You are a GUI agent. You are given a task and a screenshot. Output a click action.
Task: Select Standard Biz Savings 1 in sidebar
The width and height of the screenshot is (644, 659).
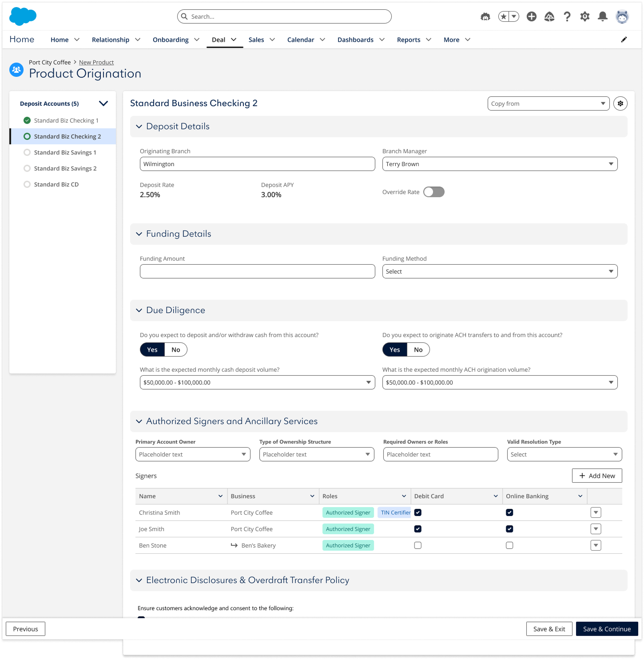[x=65, y=152]
